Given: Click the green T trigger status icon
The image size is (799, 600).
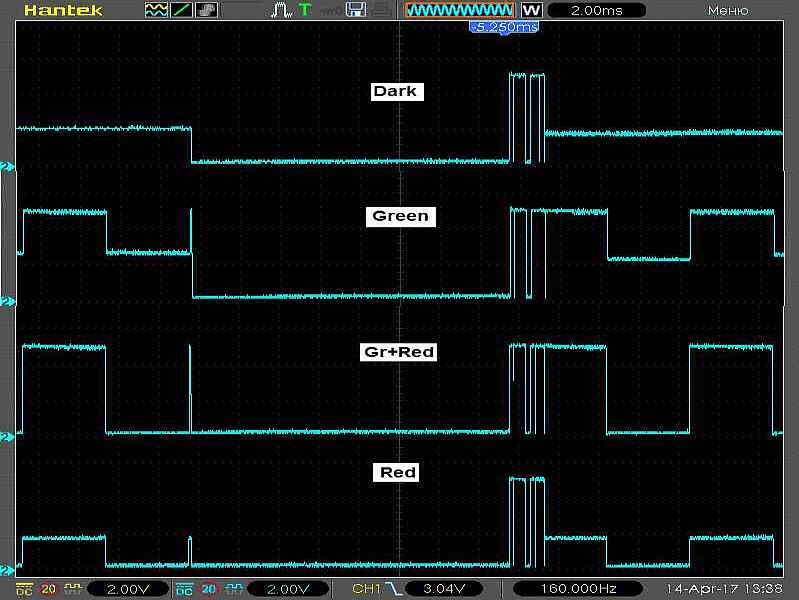Looking at the screenshot, I should point(305,10).
